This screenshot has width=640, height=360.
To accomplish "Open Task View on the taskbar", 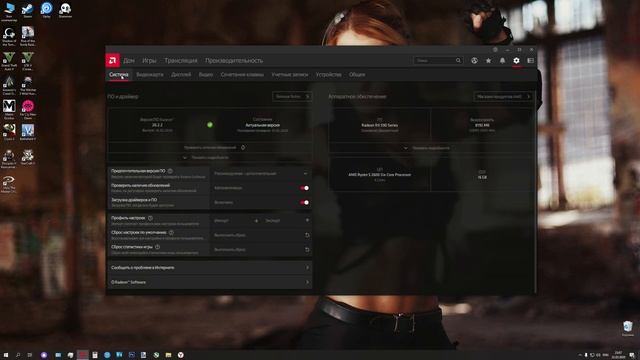I will pos(30,355).
